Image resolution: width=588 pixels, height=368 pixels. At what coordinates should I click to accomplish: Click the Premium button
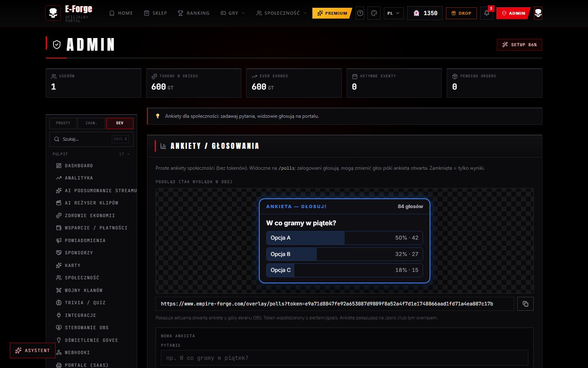pos(332,13)
